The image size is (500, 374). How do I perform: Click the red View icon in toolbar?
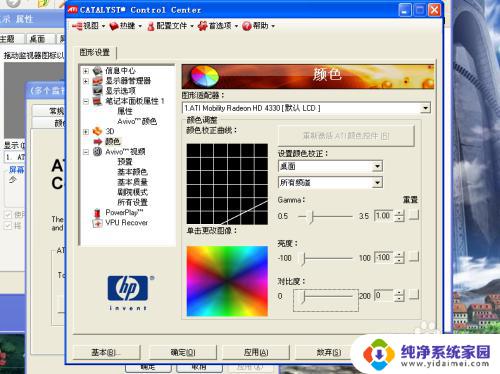click(77, 26)
